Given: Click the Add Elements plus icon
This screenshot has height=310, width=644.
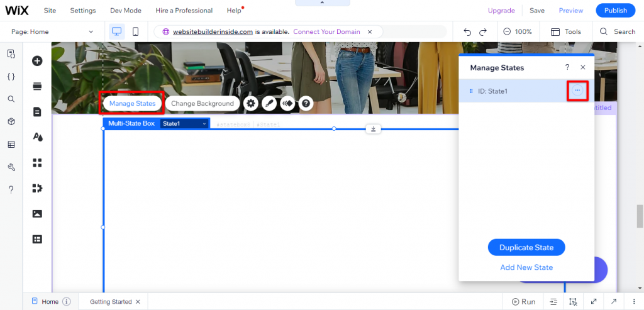Looking at the screenshot, I should [x=37, y=61].
